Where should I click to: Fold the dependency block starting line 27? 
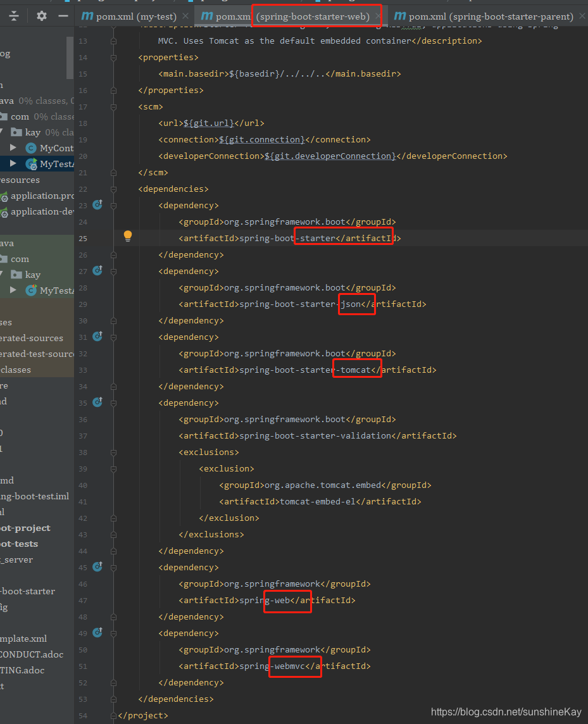pos(114,271)
